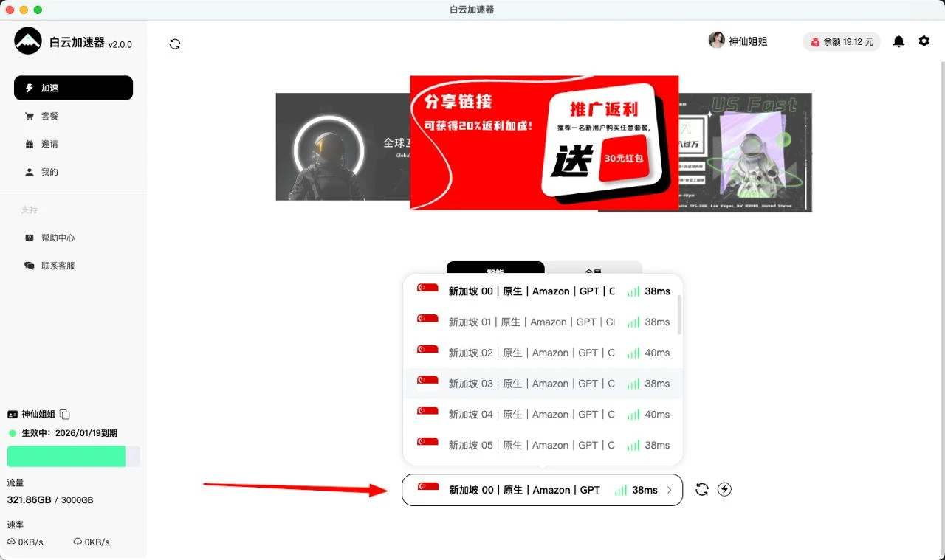The height and width of the screenshot is (560, 945).
Task: Click the refresh icon at top left
Action: coord(174,44)
